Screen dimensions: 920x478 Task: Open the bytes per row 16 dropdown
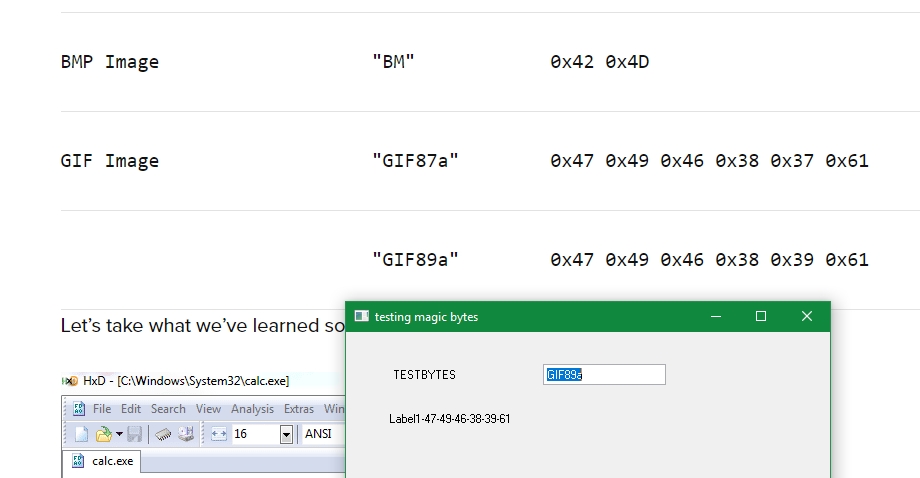(x=286, y=434)
